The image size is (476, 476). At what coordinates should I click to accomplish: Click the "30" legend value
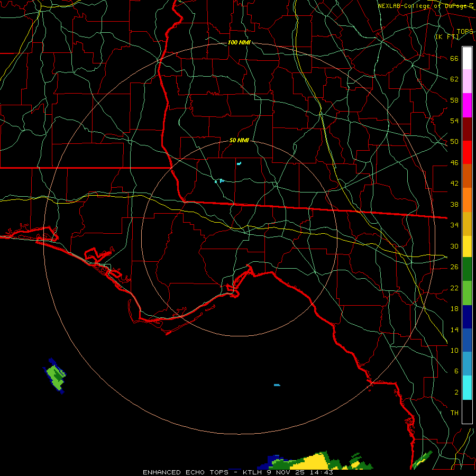point(454,246)
